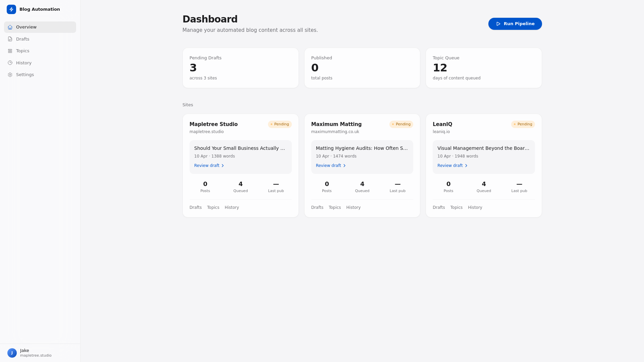Review the Maximum Matting draft

[x=331, y=166]
